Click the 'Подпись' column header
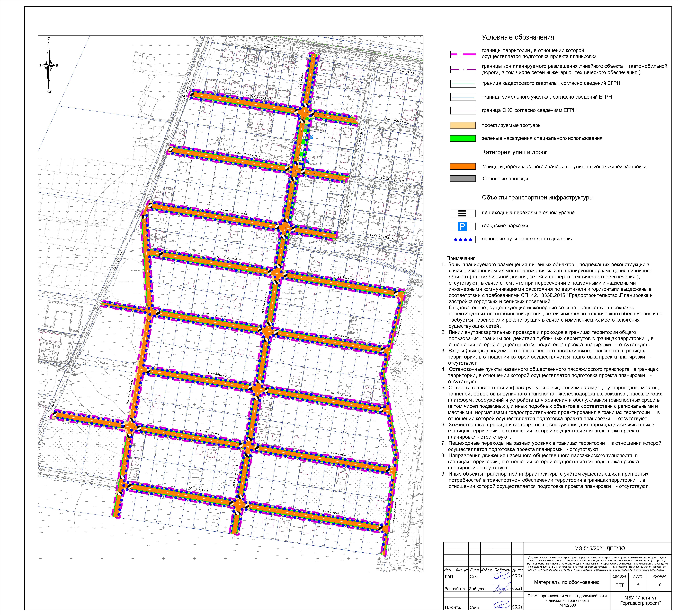Image resolution: width=678 pixels, height=616 pixels. click(502, 570)
